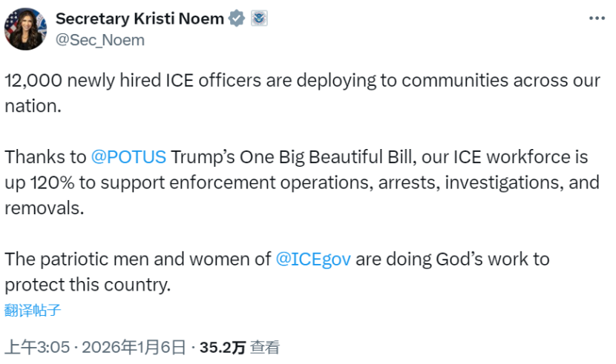Screen dimensions: 616x364
Task: Open the three-dot more options menu
Action: (596, 19)
